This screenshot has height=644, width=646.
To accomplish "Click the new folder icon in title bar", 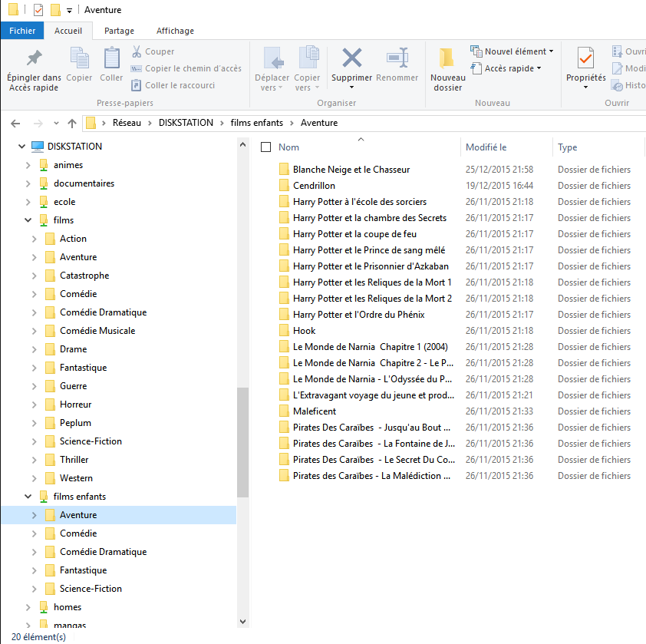I will pos(55,9).
